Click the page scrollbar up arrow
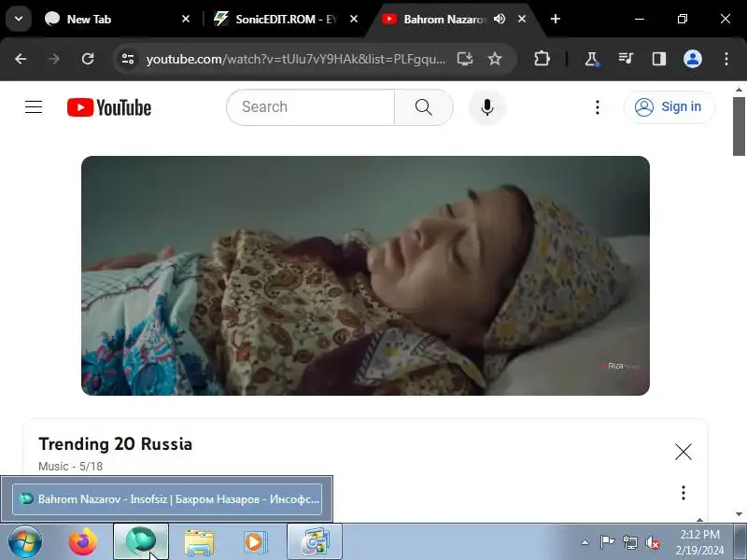The width and height of the screenshot is (747, 560). tap(739, 90)
